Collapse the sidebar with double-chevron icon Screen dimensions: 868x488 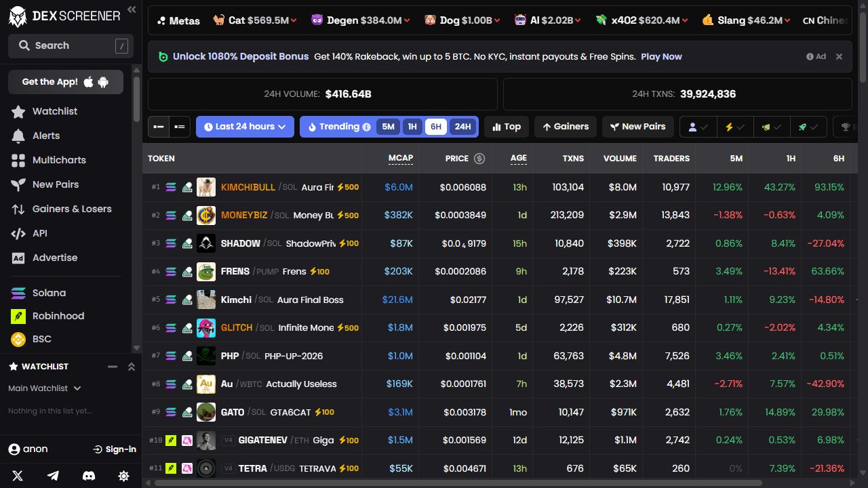[x=132, y=9]
